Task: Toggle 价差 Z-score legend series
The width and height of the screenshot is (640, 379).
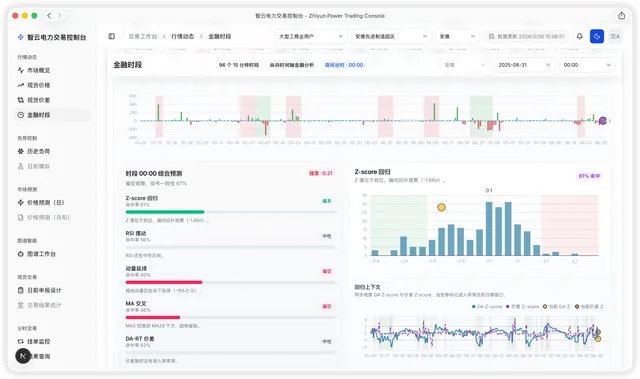Action: (x=522, y=306)
